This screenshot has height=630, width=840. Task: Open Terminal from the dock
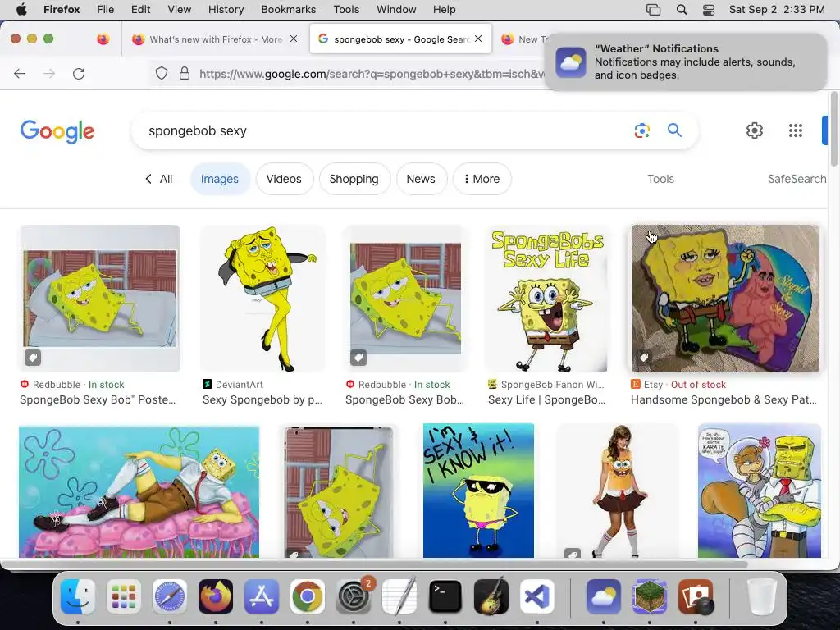tap(445, 596)
